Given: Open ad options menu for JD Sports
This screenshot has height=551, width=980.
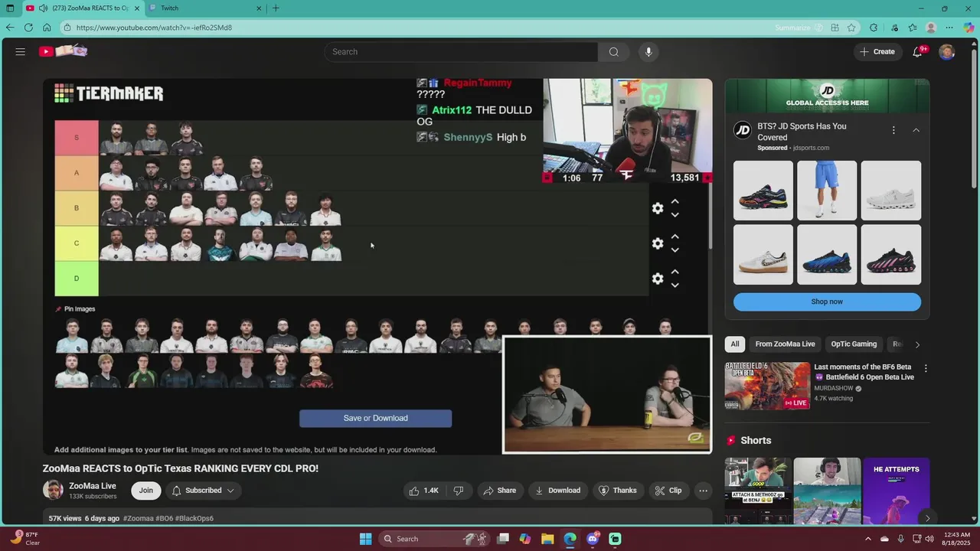Looking at the screenshot, I should (x=893, y=130).
